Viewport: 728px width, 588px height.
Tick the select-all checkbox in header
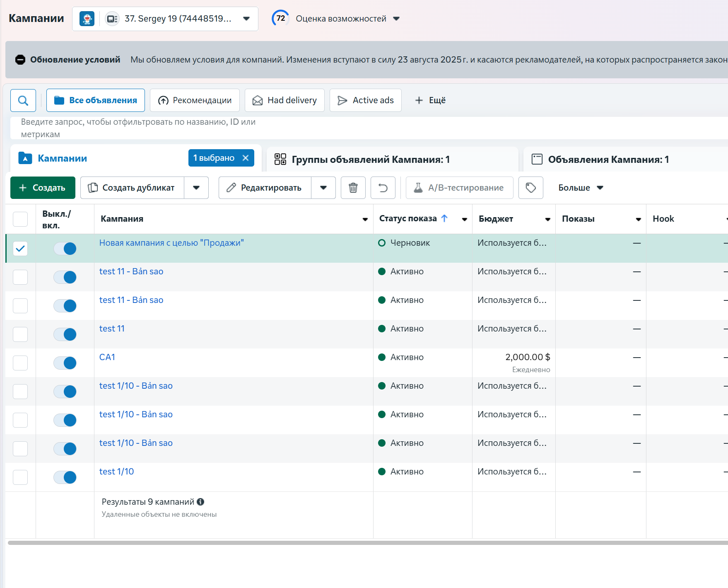pos(20,219)
